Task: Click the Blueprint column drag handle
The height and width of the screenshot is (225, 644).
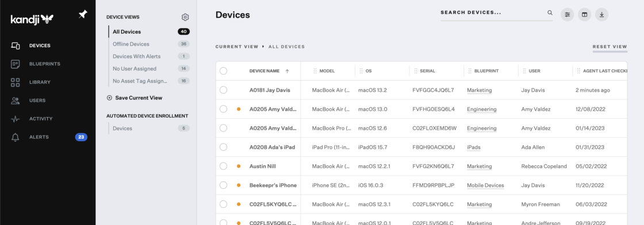Action: click(470, 71)
